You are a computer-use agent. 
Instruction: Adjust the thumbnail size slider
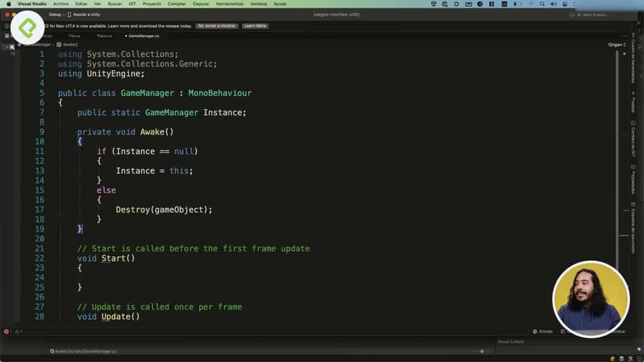point(481,351)
